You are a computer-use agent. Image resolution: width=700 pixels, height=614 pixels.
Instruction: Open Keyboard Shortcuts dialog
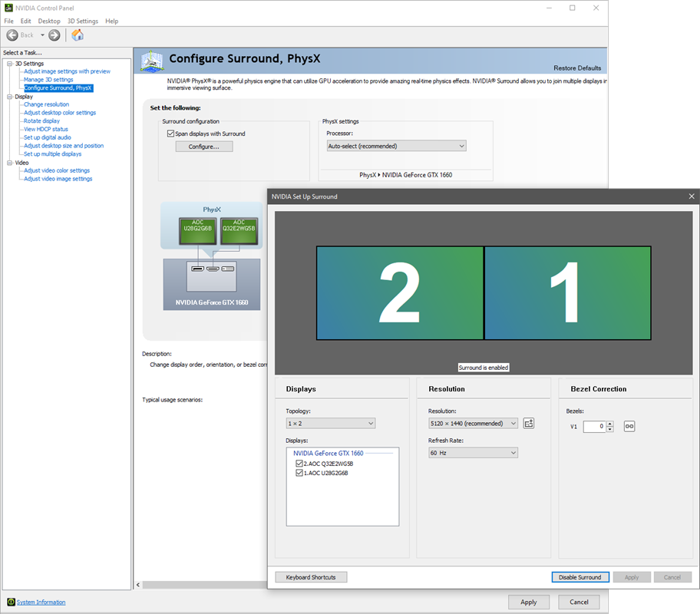click(x=311, y=577)
